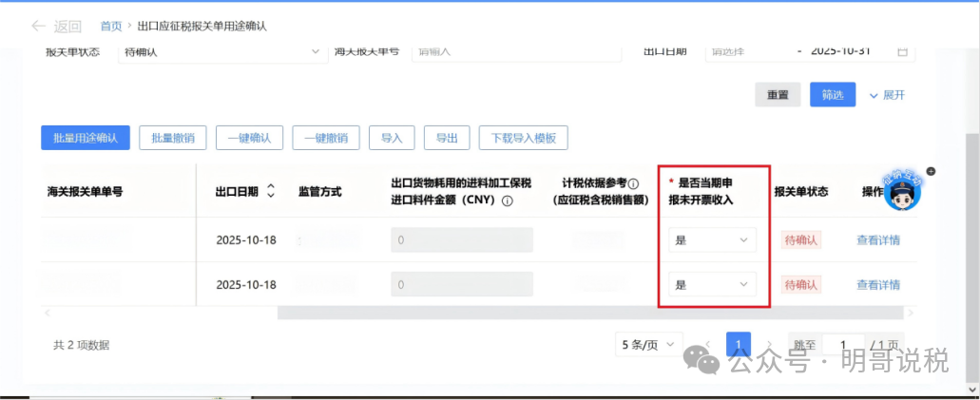Go to previous page arrow
This screenshot has width=980, height=400.
(x=707, y=345)
